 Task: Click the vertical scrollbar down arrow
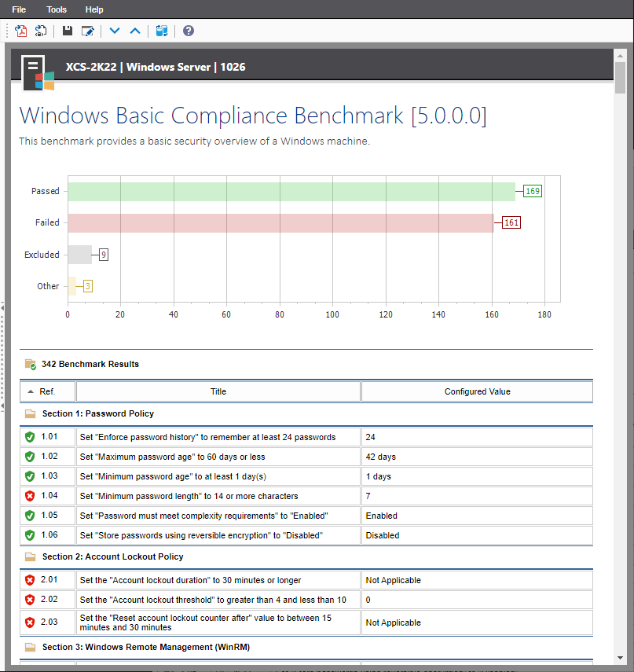(620, 658)
